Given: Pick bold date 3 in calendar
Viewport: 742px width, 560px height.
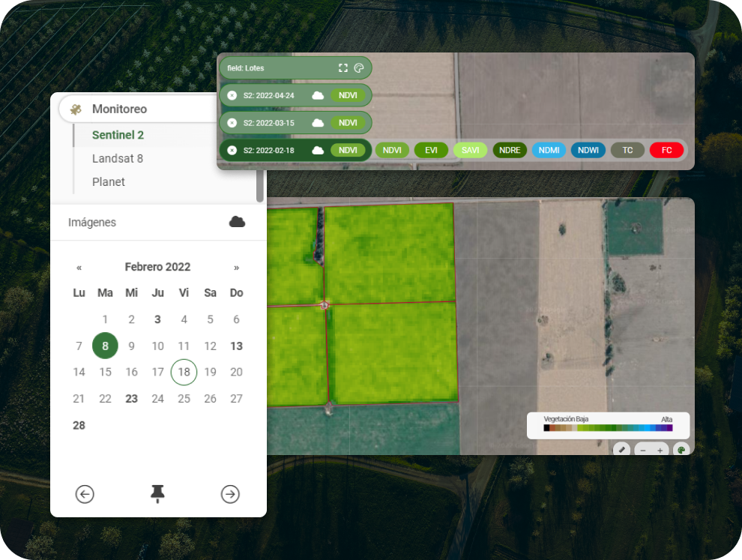Looking at the screenshot, I should click(x=157, y=319).
